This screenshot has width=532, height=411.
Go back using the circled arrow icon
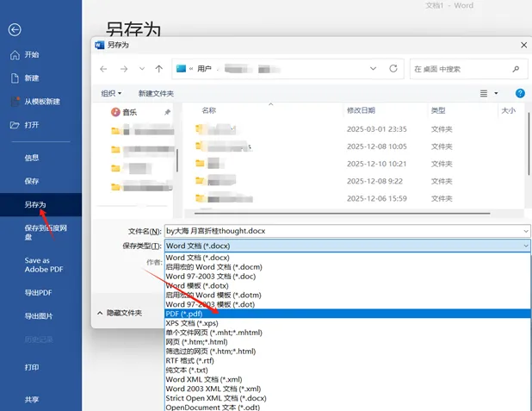(15, 30)
